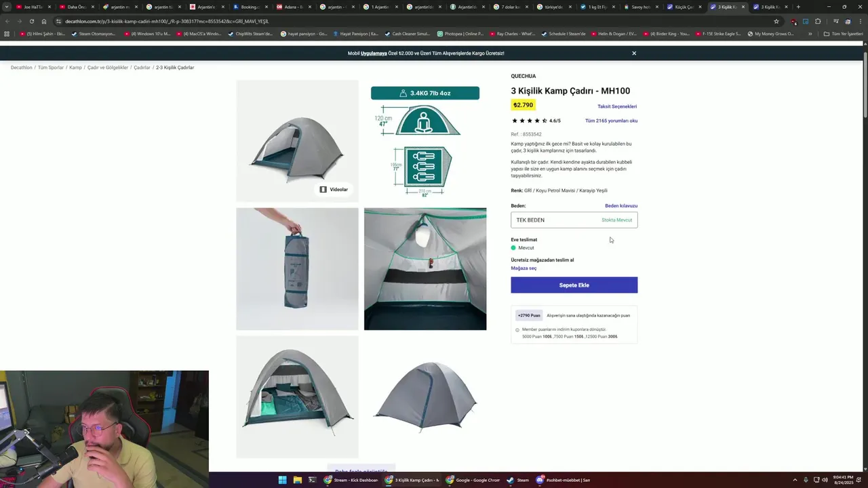Switch to Google - Google Chrome taskbar window
This screenshot has width=868, height=488.
pos(473,480)
